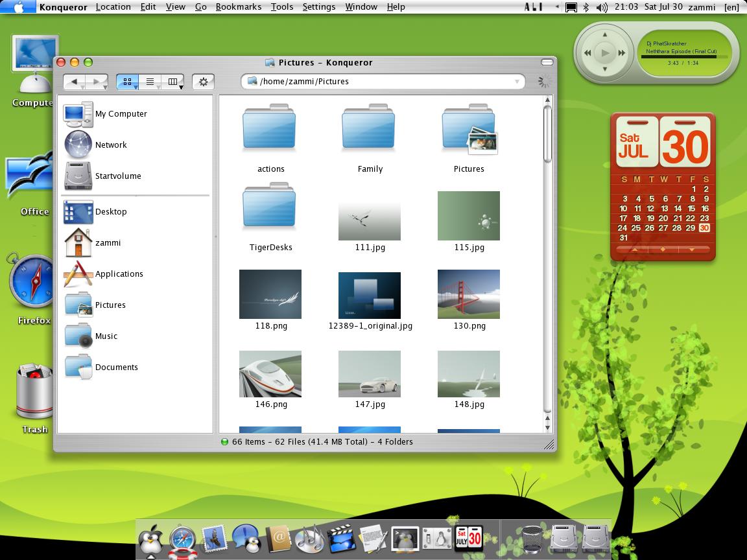Open the Help menu
Viewport: 747px width, 560px height.
point(396,6)
